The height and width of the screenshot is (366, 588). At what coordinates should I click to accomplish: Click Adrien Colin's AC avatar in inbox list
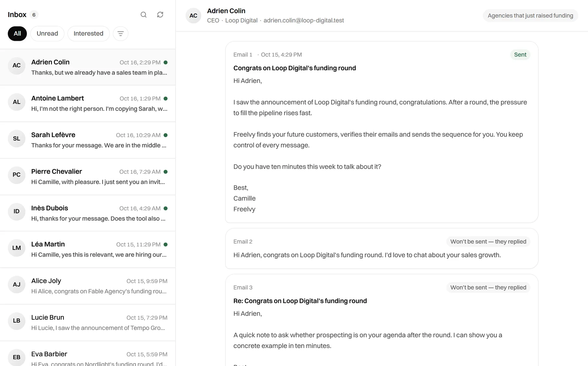point(17,66)
